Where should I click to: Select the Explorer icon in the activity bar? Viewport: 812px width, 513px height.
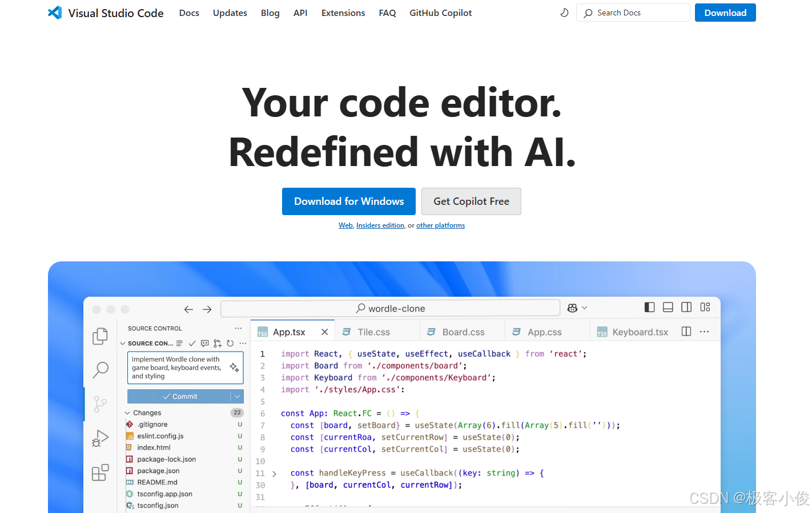100,337
